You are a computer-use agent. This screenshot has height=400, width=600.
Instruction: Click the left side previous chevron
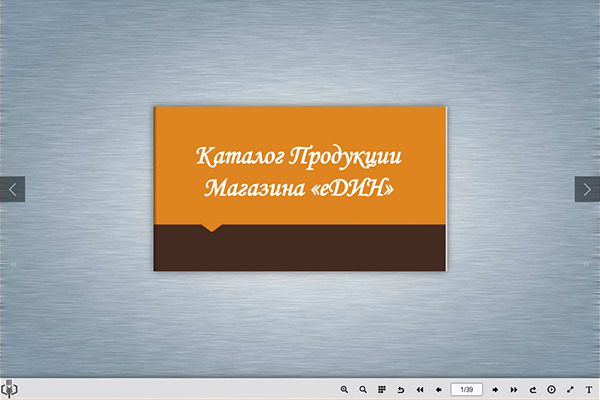pyautogui.click(x=12, y=189)
